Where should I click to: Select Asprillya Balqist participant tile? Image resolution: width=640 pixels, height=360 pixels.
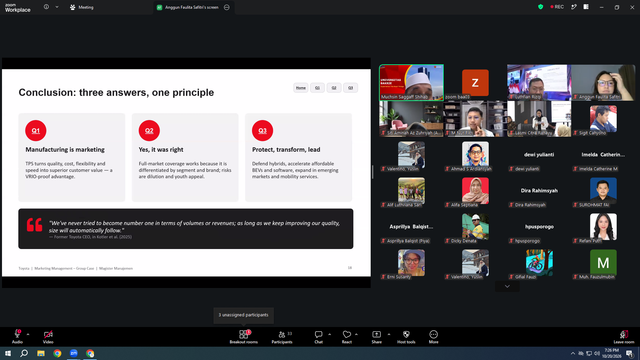(411, 227)
